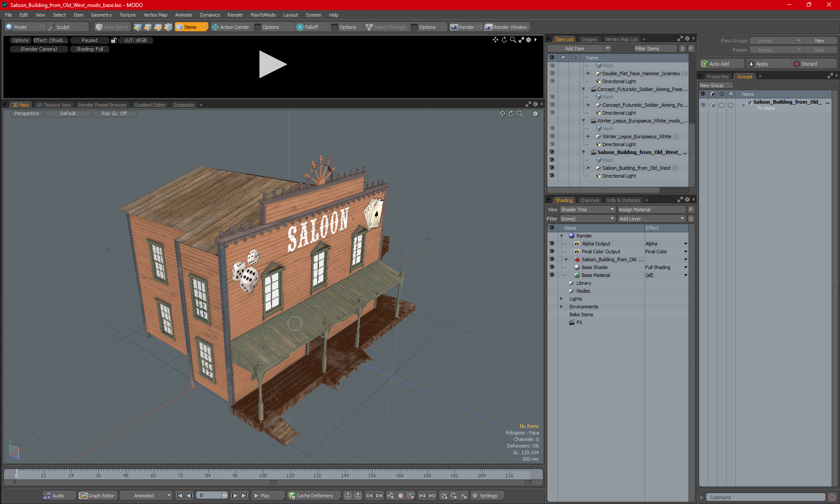Viewport: 840px width, 504px height.
Task: Expand the Environments section
Action: tap(561, 307)
